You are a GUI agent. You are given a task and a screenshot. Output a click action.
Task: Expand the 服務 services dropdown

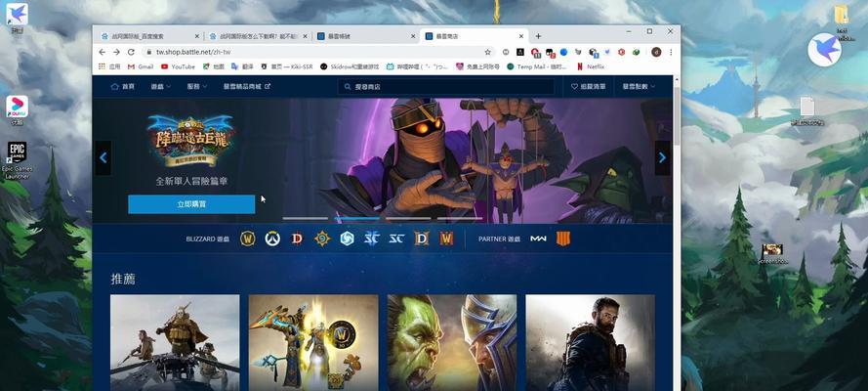point(197,87)
